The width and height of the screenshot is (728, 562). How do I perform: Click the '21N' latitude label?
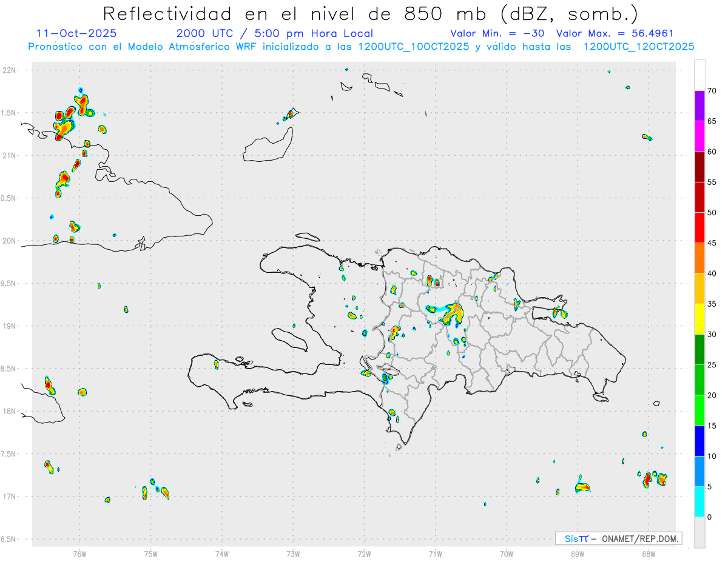click(10, 155)
